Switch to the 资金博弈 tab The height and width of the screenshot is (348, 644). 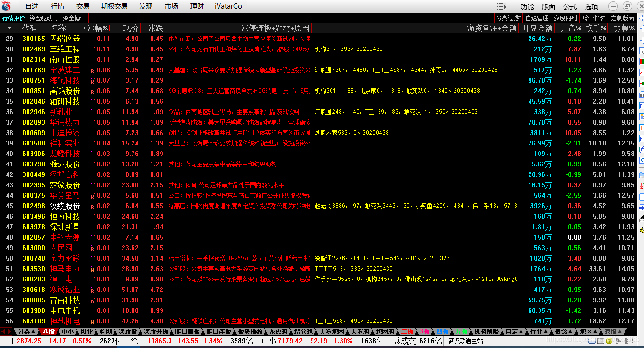click(x=75, y=18)
